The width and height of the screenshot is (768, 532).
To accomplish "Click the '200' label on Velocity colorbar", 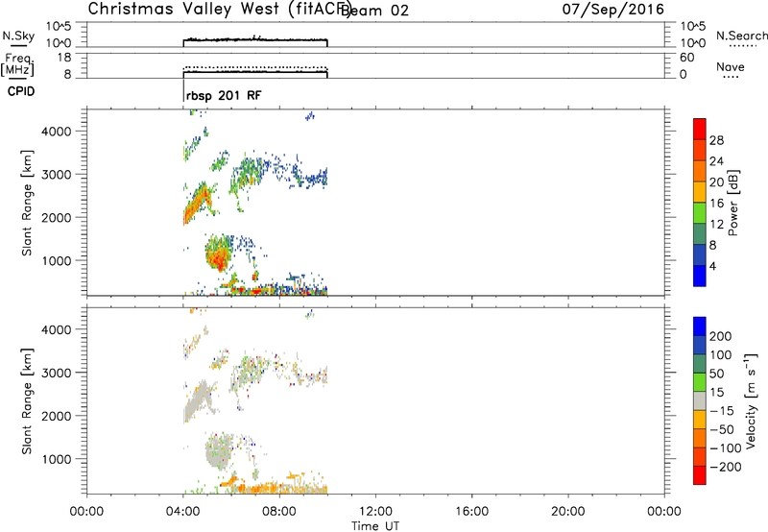I will [721, 336].
